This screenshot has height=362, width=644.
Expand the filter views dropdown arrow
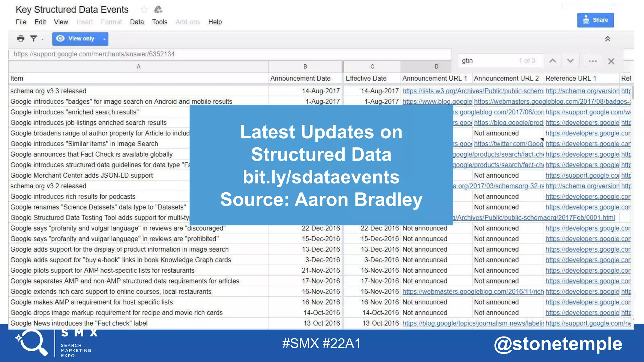point(42,39)
